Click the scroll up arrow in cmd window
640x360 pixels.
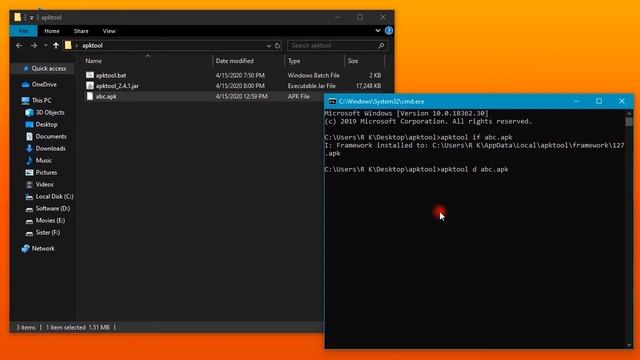(629, 113)
